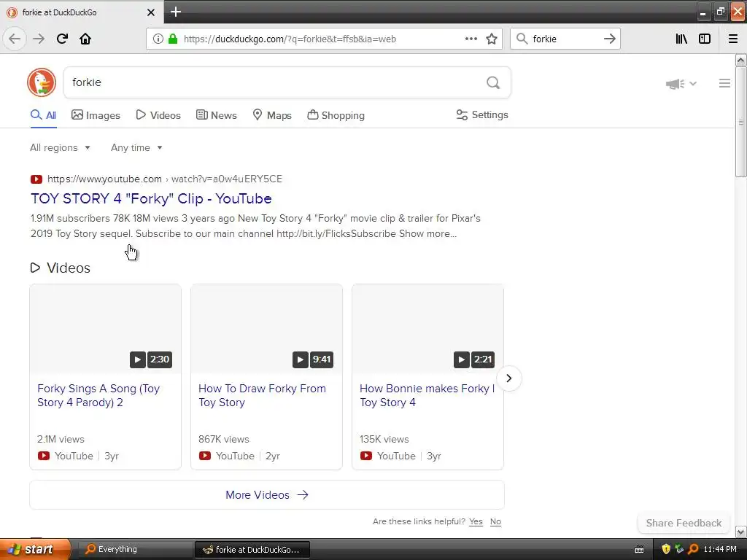
Task: Switch to the Images tab
Action: (96, 115)
